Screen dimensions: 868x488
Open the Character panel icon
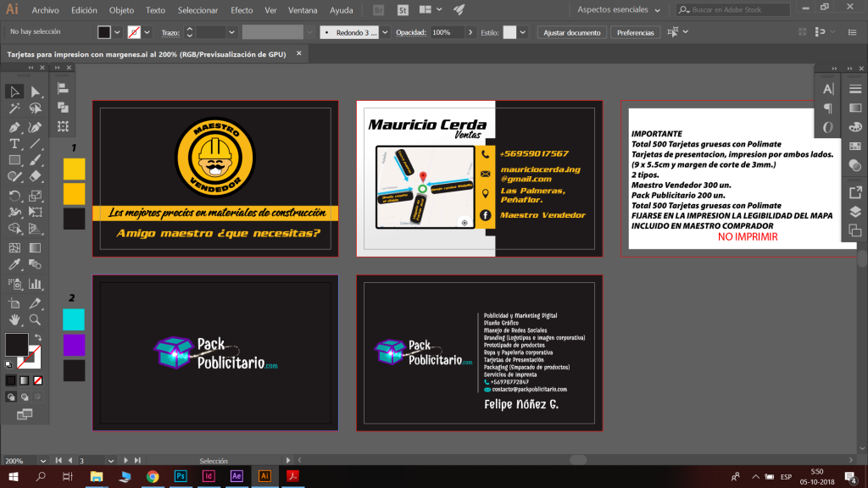828,89
